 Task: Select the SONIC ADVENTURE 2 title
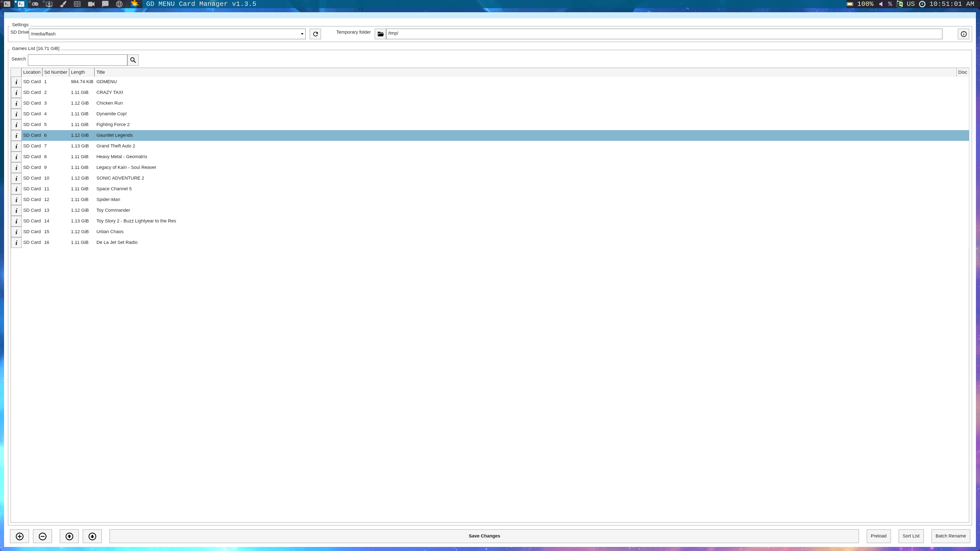120,178
